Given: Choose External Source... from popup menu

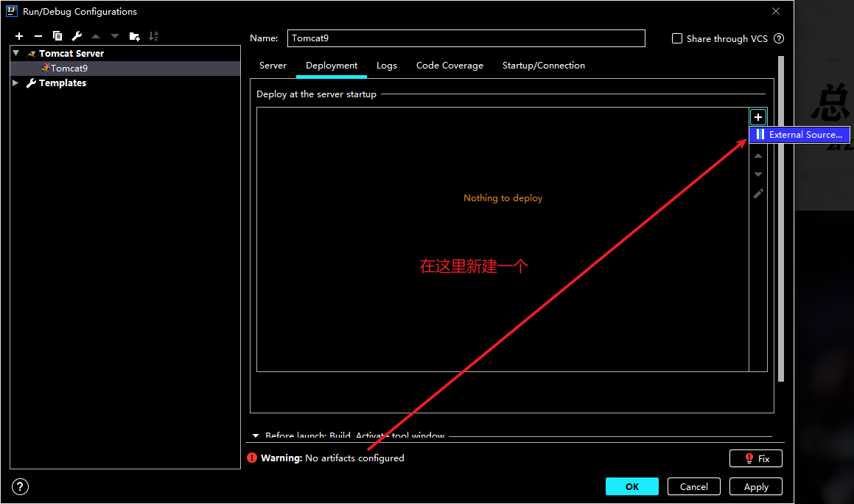Looking at the screenshot, I should click(799, 135).
